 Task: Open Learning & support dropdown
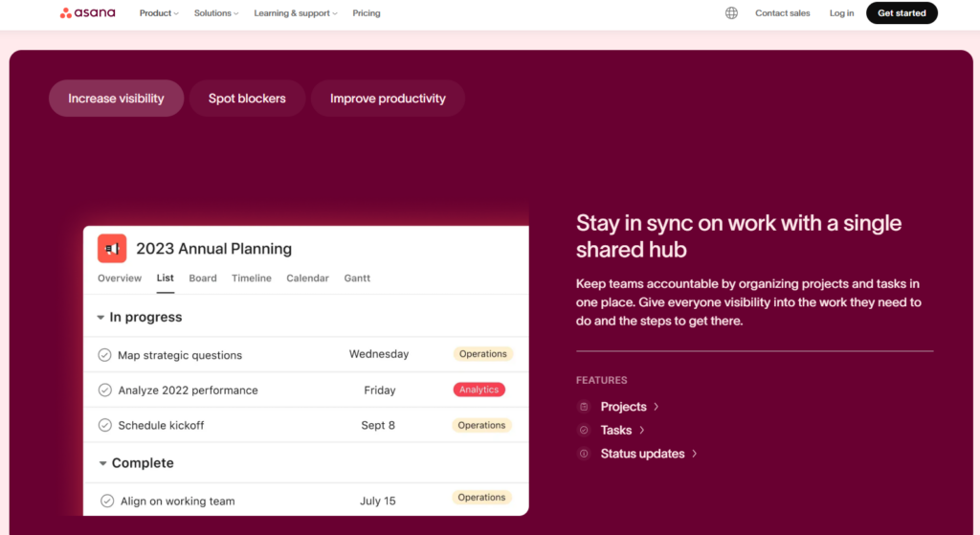click(x=296, y=13)
